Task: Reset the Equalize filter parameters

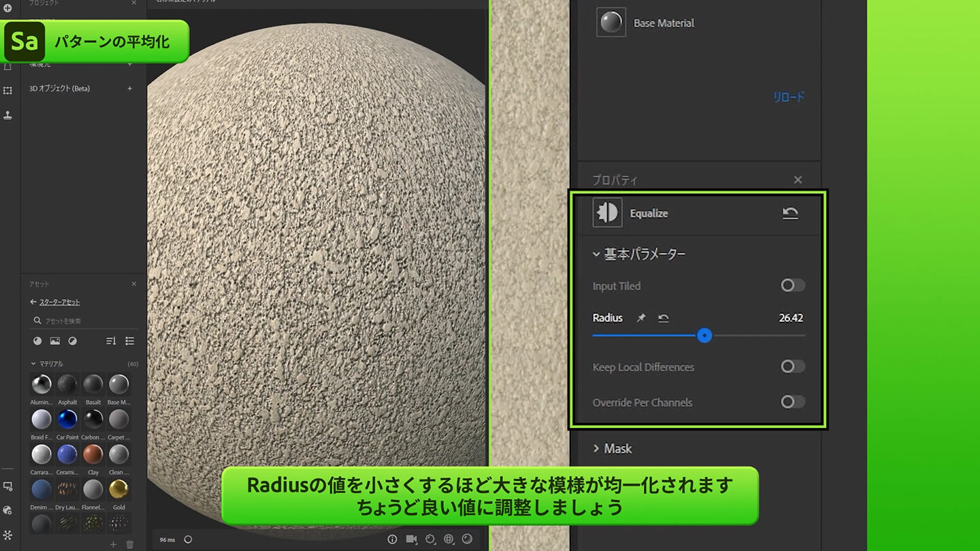Action: (x=790, y=214)
